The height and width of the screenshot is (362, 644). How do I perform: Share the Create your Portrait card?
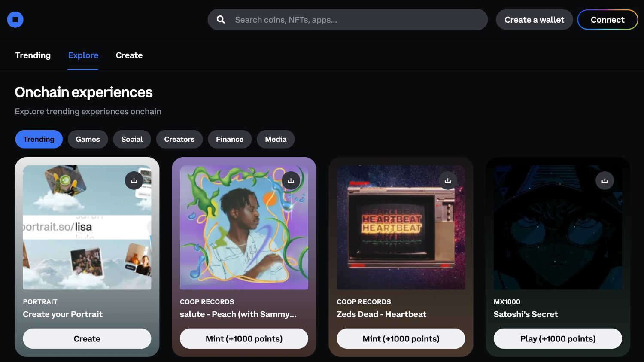pos(134,180)
